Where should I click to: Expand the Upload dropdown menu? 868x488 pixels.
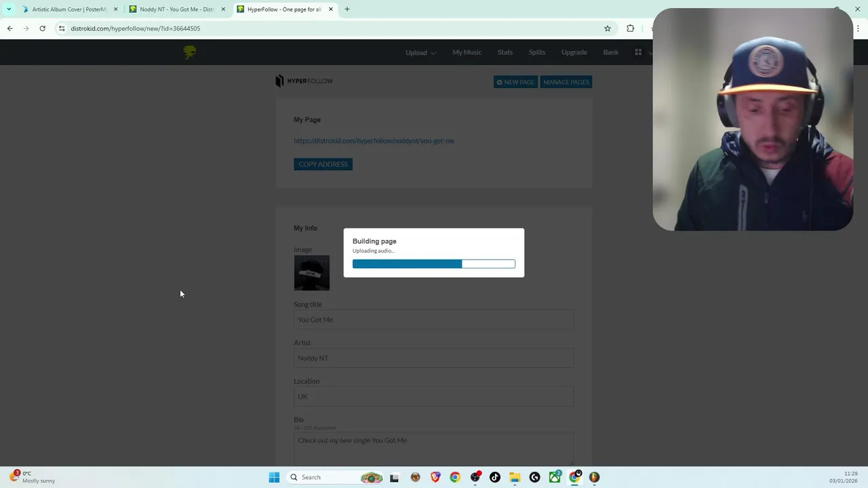pos(420,52)
